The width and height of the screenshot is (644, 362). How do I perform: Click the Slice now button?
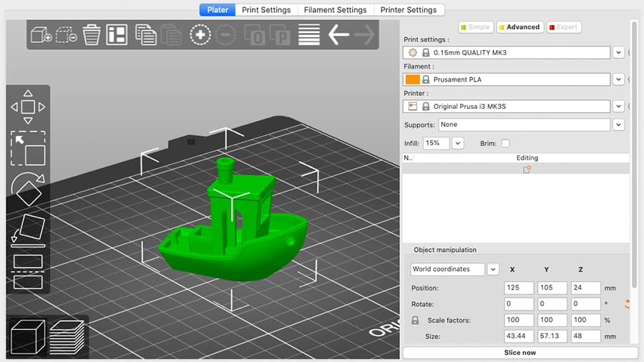click(x=520, y=353)
